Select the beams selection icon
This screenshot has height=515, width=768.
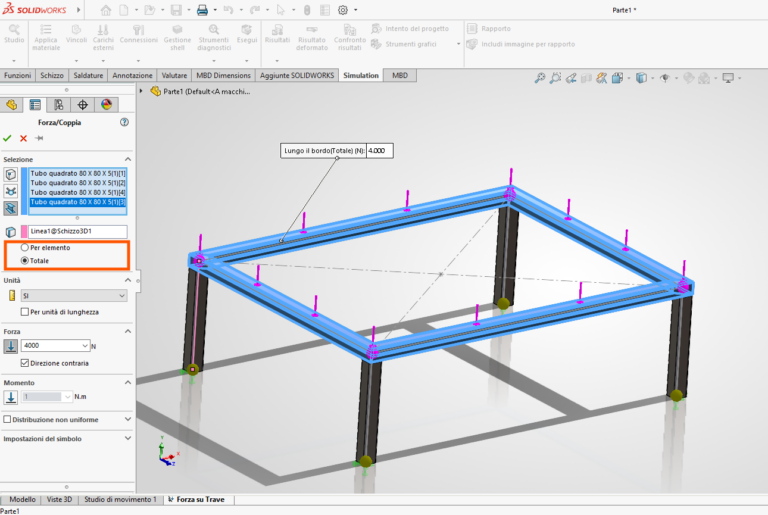(10, 208)
